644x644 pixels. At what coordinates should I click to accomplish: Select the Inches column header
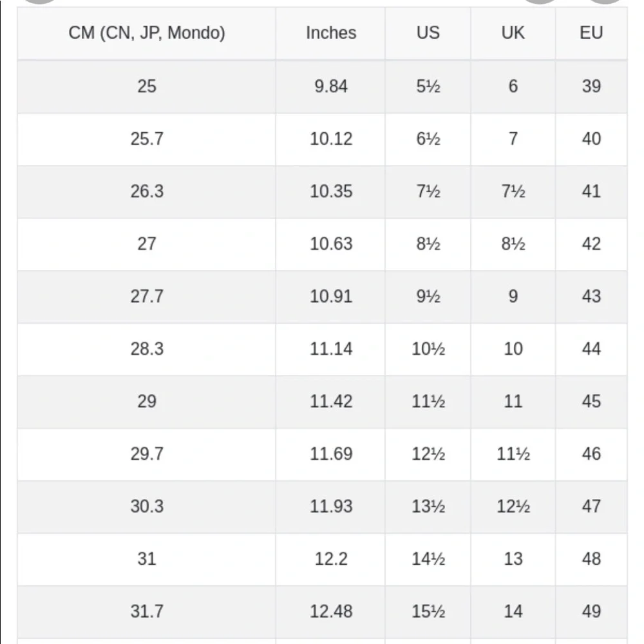click(331, 33)
